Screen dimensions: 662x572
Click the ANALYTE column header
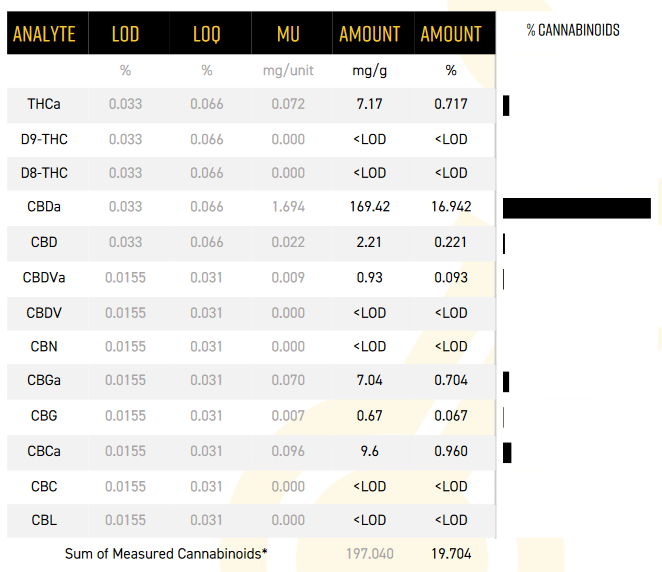click(44, 34)
